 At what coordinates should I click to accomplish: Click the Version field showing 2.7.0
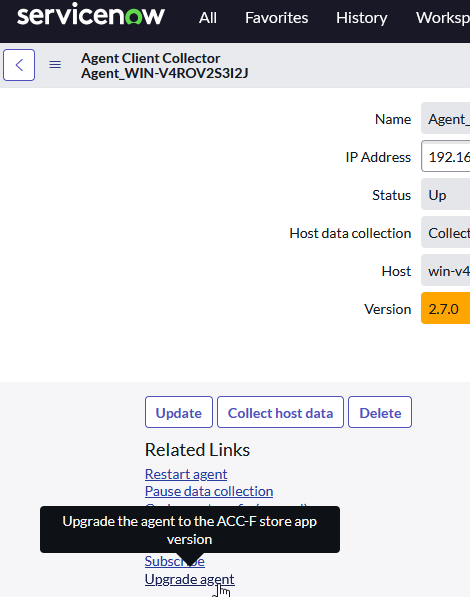pyautogui.click(x=445, y=308)
